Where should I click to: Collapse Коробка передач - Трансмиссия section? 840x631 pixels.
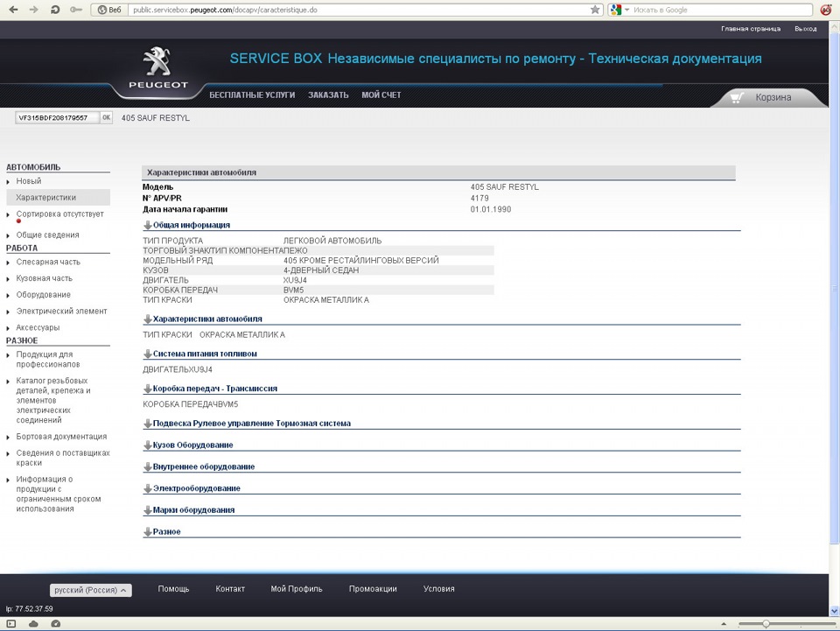[210, 389]
